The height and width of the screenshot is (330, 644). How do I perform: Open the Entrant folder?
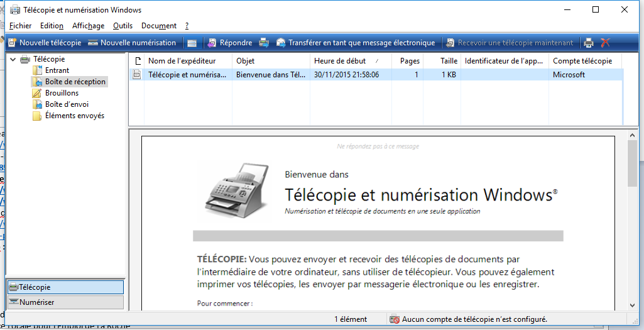pos(57,70)
